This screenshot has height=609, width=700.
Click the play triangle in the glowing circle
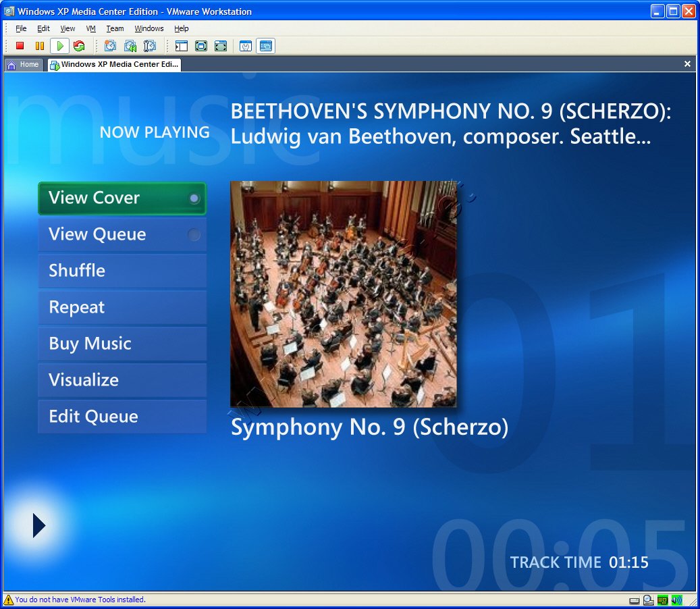click(39, 525)
